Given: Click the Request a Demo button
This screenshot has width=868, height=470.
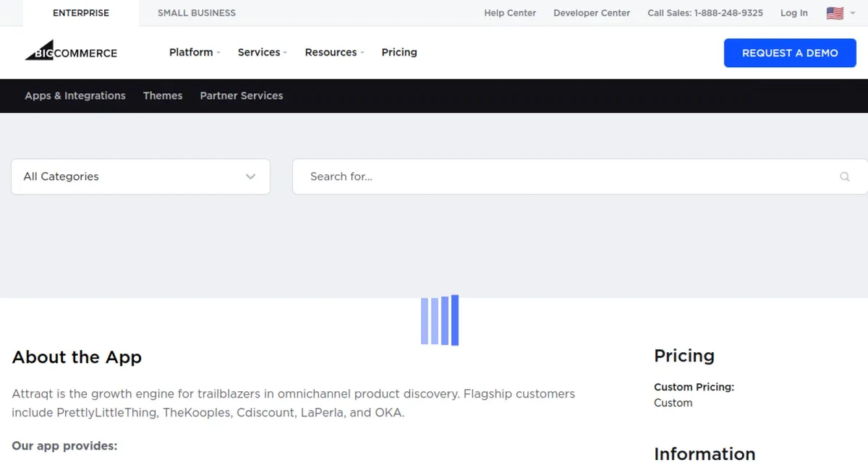Looking at the screenshot, I should tap(790, 52).
